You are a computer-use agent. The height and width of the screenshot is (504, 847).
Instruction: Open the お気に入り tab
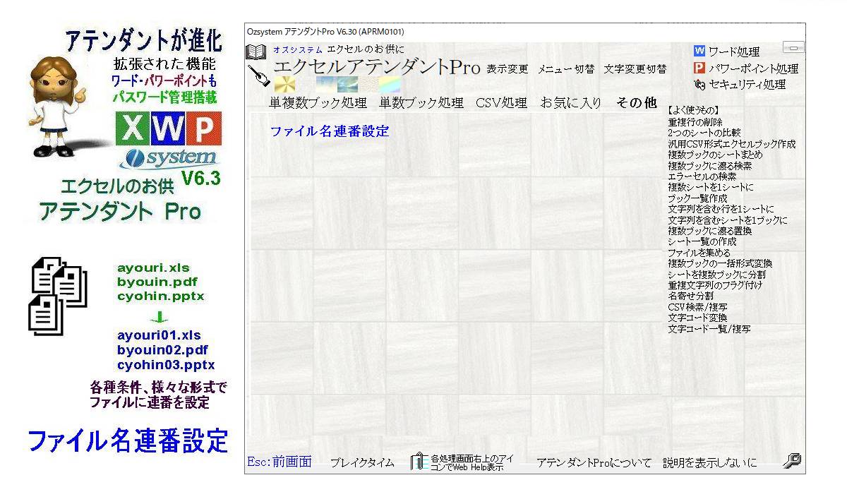[571, 103]
